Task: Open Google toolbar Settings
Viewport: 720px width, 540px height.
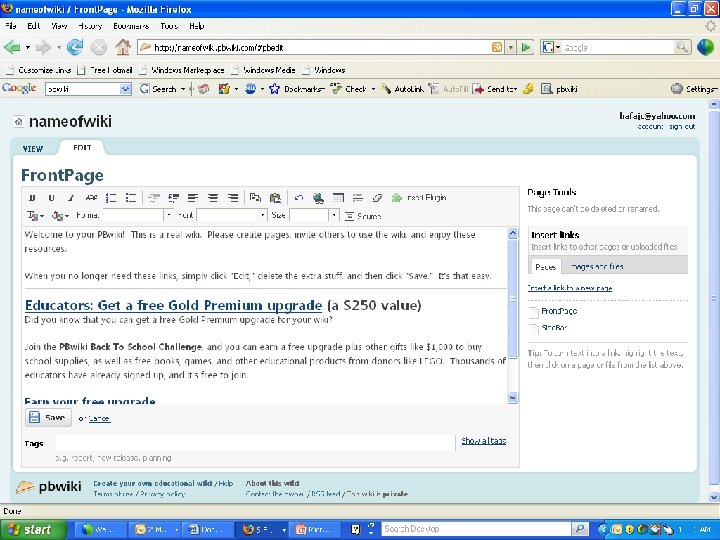Action: tap(694, 89)
